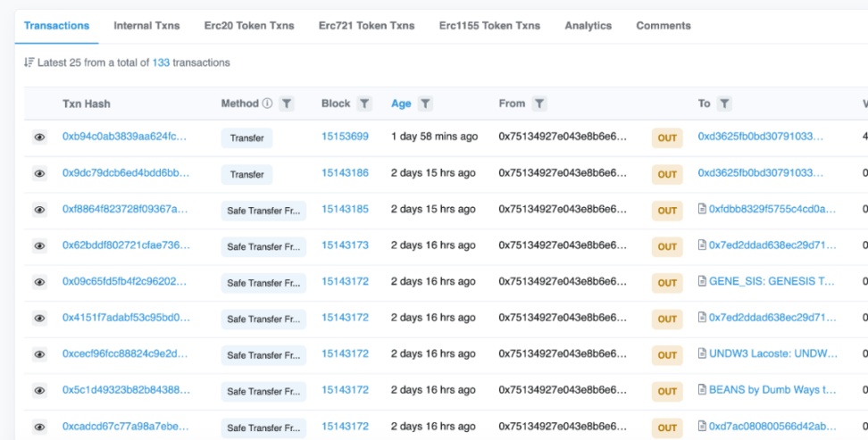Open UNDW3 Lacoste contract address link
The height and width of the screenshot is (440, 868).
click(772, 353)
